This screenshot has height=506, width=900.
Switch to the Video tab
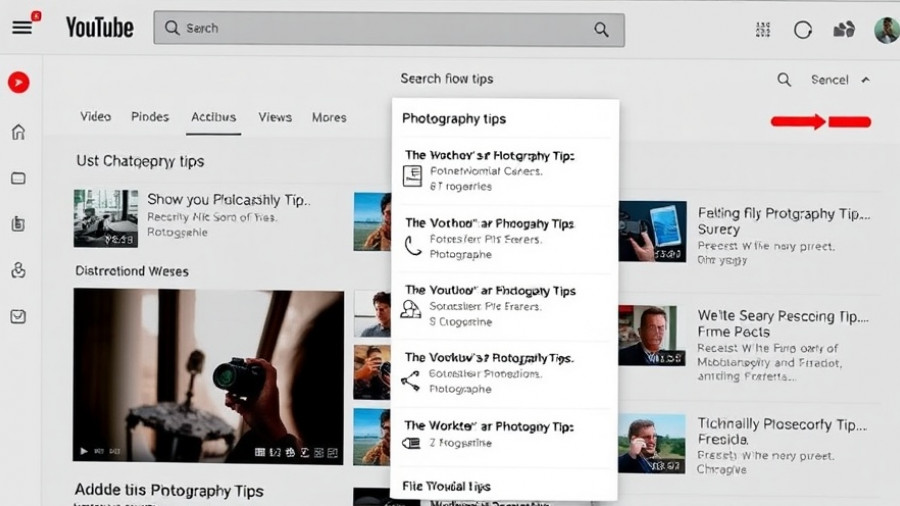[95, 117]
